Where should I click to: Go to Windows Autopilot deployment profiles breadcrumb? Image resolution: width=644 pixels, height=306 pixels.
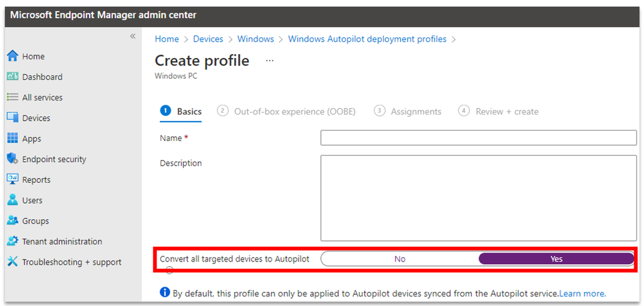click(x=367, y=39)
